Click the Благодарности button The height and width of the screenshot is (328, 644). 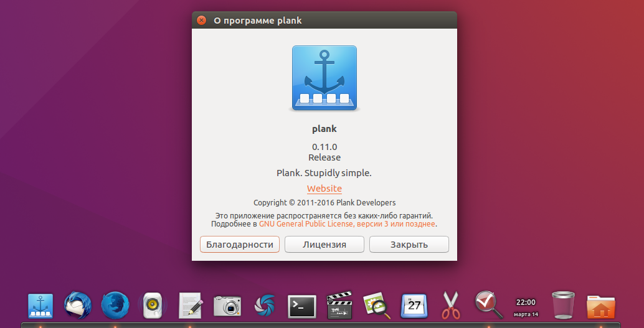point(240,244)
